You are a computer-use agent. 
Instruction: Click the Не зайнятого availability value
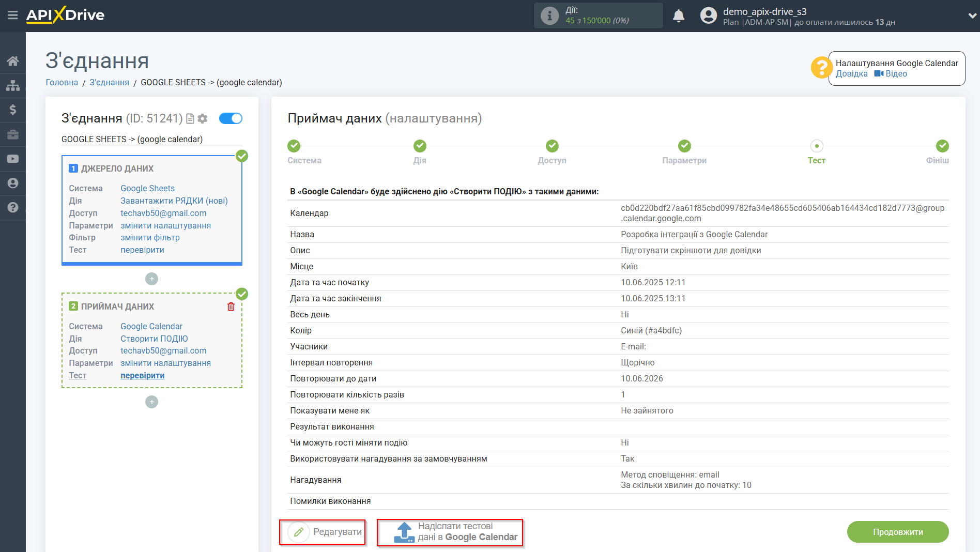click(x=647, y=411)
